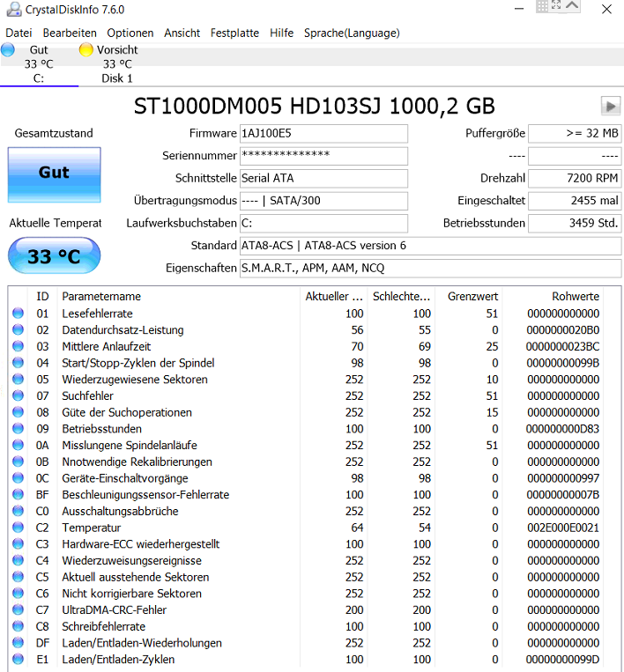Select raw value 002E000E0021
The width and height of the screenshot is (624, 672).
562,528
